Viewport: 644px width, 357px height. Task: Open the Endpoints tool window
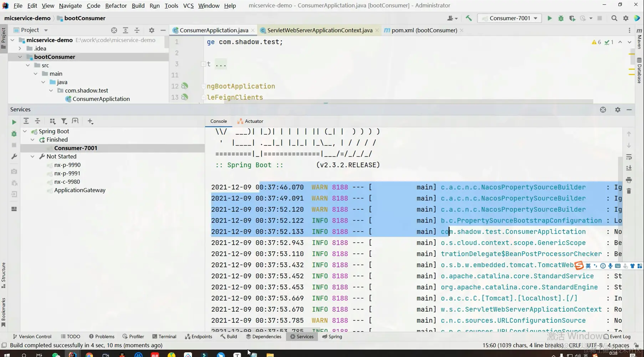coord(198,336)
